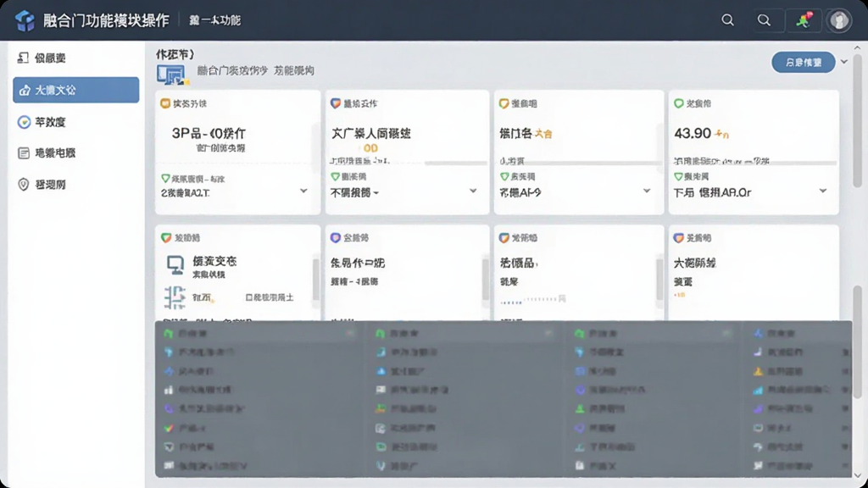
Task: Expand the dropdown chevron in the 3P card
Action: tap(303, 191)
